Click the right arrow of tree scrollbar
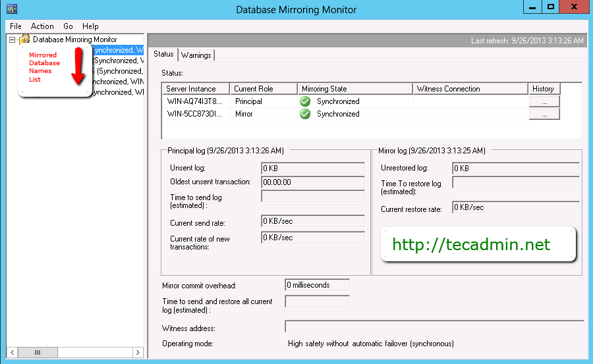The width and height of the screenshot is (593, 364). coord(138,352)
